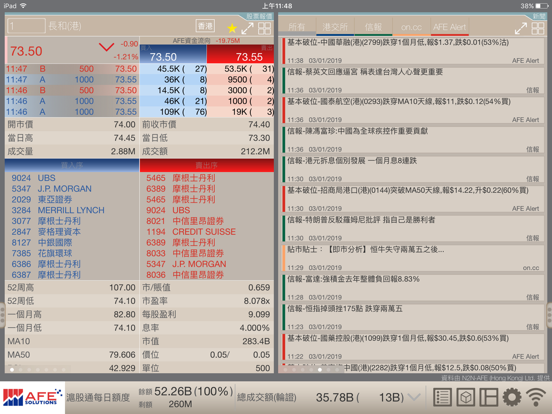Open the panel layout icon in bottom bar
552x414 pixels.
(489, 397)
